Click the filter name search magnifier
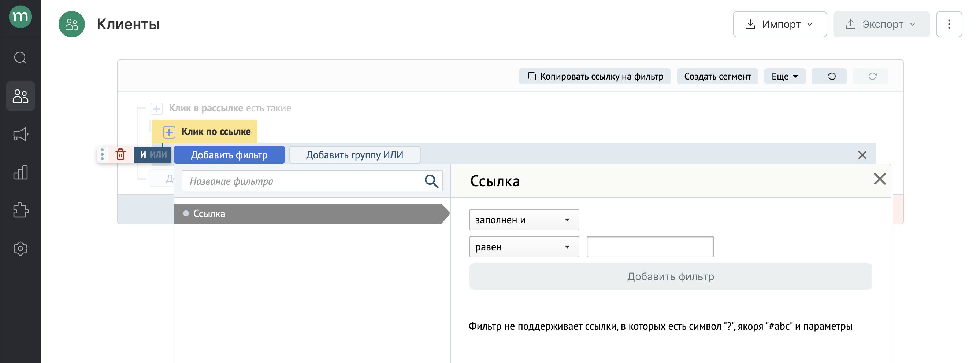Viewport: 980px width, 363px height. point(431,181)
